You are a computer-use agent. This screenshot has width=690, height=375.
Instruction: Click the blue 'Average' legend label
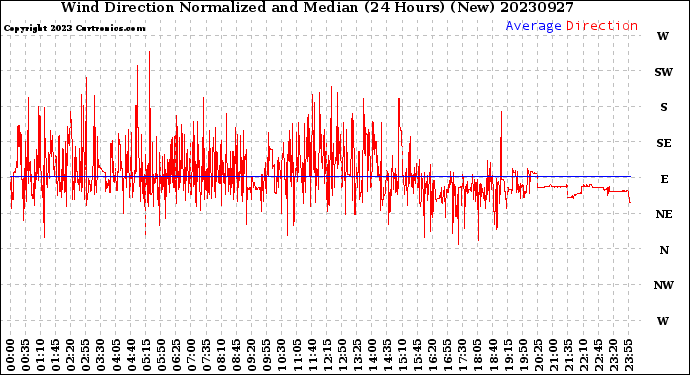pos(533,26)
